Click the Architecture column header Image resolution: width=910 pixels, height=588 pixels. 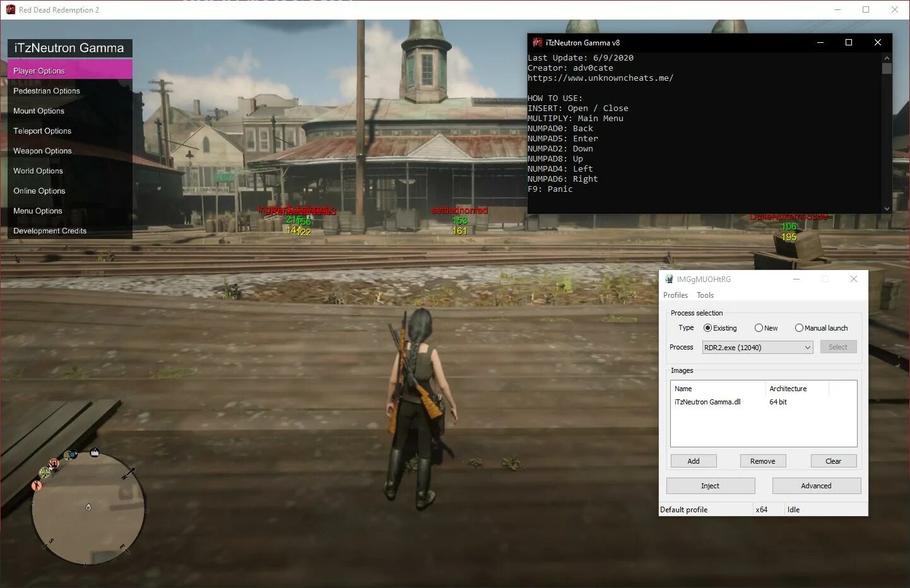click(797, 389)
